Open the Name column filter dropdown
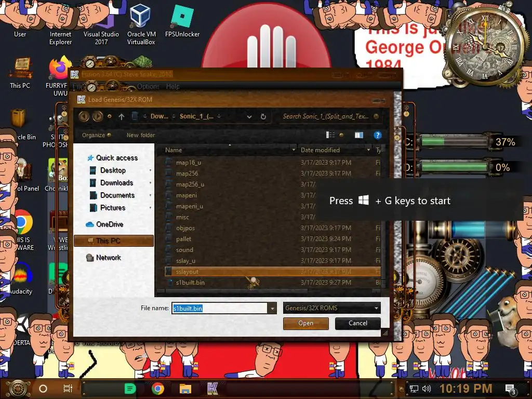Image resolution: width=532 pixels, height=399 pixels. [x=294, y=150]
